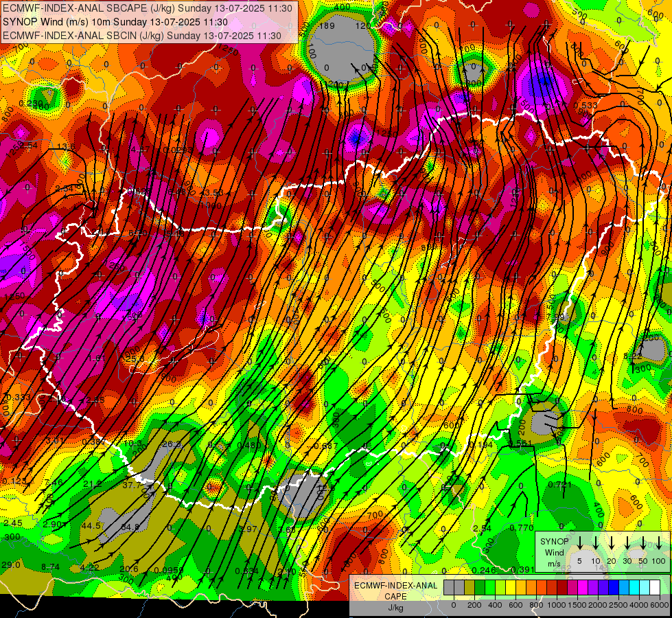Click the 5 m/s wind arrow in the legend

click(580, 542)
